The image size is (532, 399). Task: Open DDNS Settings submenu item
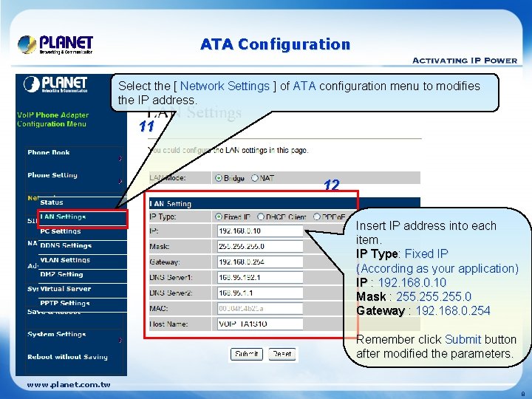(66, 245)
